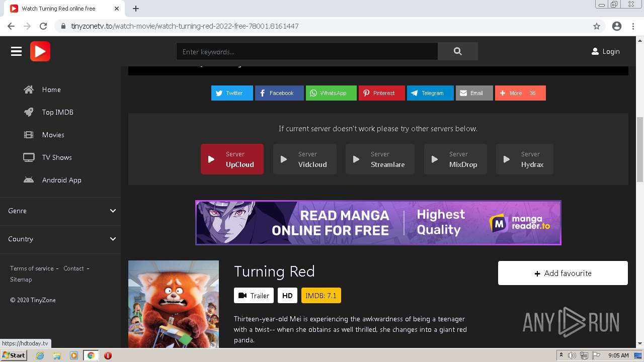Viewport: 644px width, 362px height.
Task: Open Terms of service link
Action: click(32, 268)
